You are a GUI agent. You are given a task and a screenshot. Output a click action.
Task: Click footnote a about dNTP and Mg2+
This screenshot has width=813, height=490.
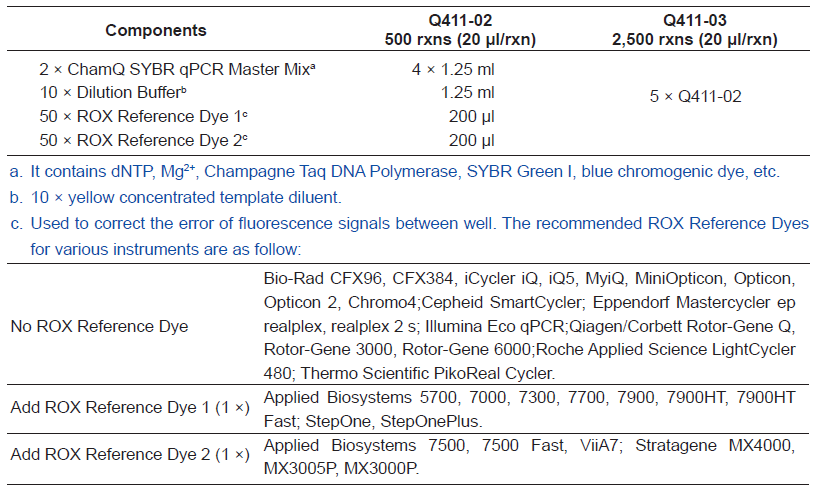click(x=395, y=171)
